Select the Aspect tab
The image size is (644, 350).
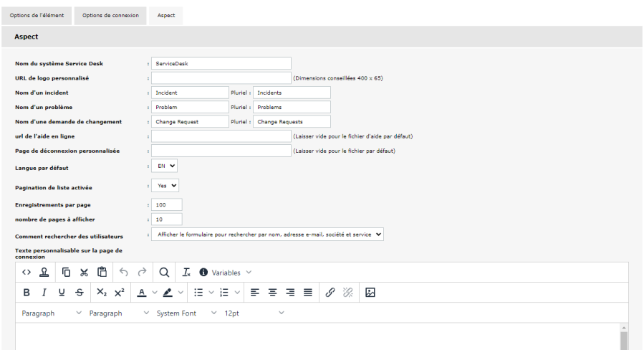tap(166, 16)
